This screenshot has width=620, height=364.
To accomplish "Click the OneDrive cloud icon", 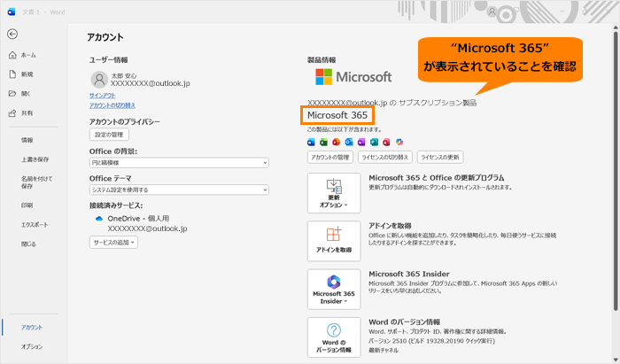I will (99, 219).
